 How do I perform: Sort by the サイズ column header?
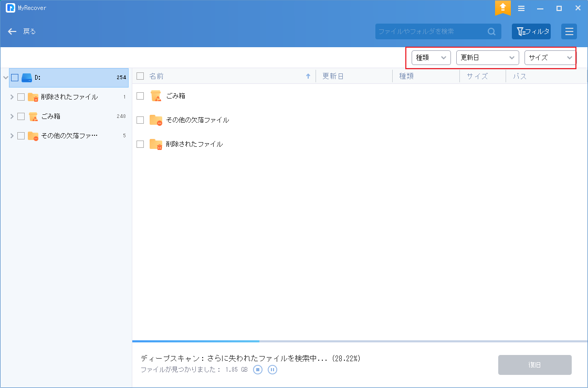click(x=477, y=77)
